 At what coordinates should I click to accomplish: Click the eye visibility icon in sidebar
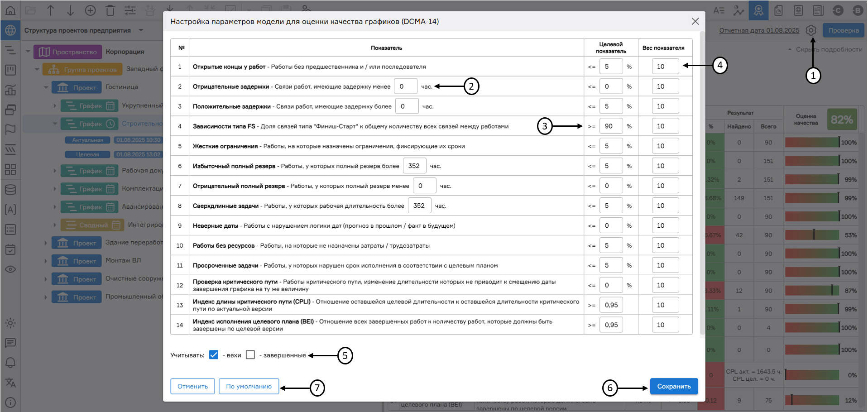pyautogui.click(x=10, y=269)
